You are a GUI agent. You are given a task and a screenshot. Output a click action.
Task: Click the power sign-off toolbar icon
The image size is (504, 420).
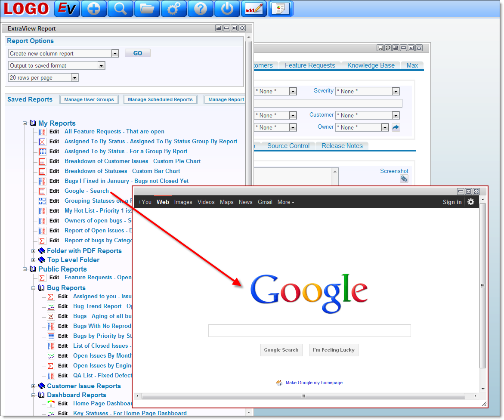[227, 9]
